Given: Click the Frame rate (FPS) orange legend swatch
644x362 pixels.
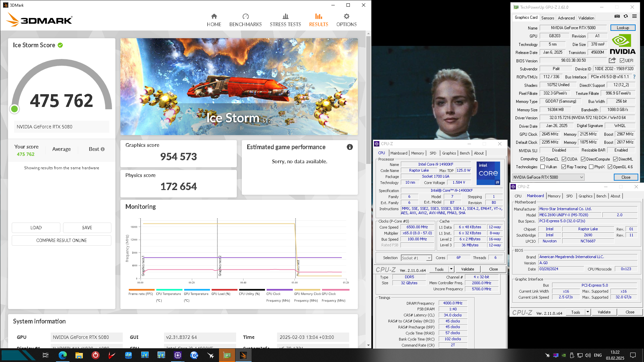Looking at the screenshot, I should pos(142,290).
